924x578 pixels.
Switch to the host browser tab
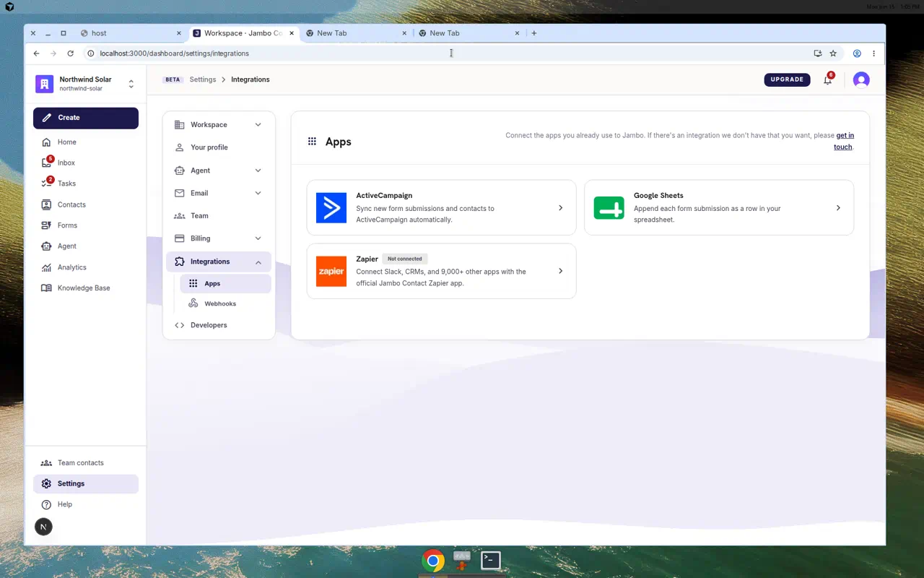(130, 33)
